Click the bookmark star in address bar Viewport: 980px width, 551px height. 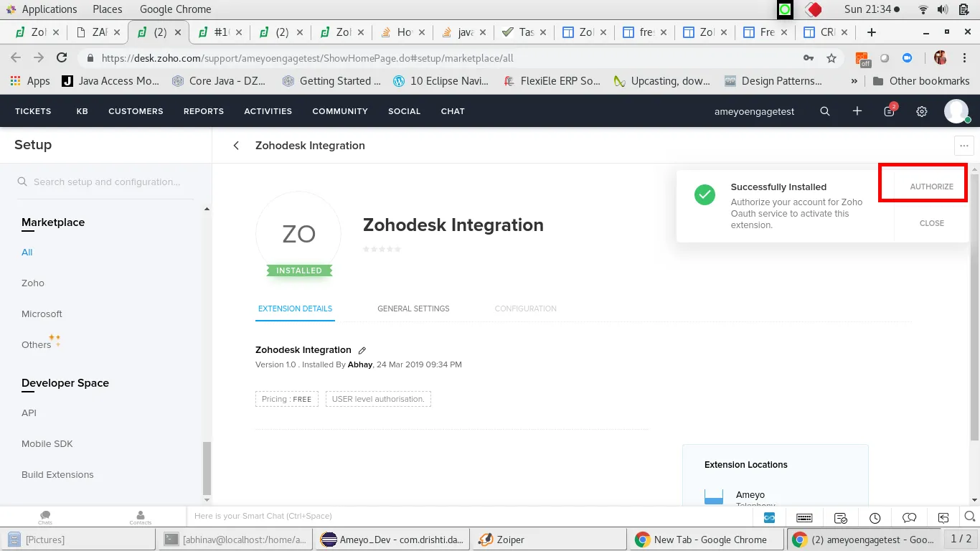click(x=831, y=58)
